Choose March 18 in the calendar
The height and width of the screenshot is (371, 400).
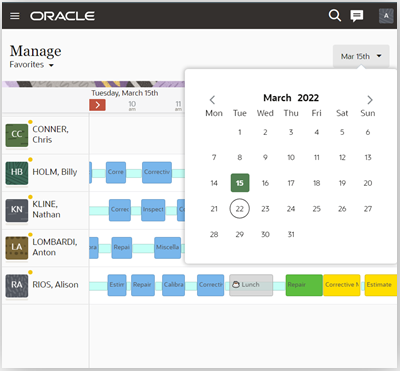click(317, 183)
